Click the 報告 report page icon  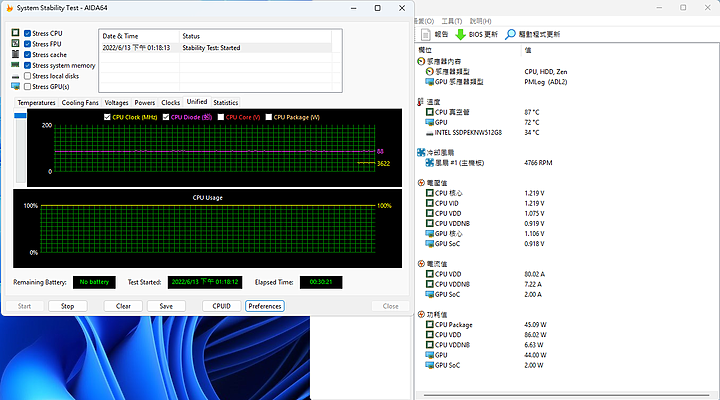click(426, 34)
